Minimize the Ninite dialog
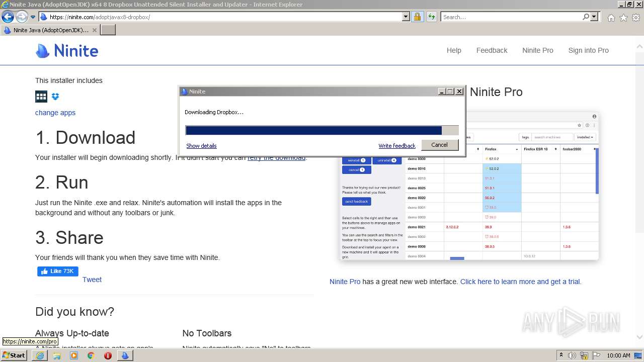Image resolution: width=644 pixels, height=362 pixels. coord(442,92)
